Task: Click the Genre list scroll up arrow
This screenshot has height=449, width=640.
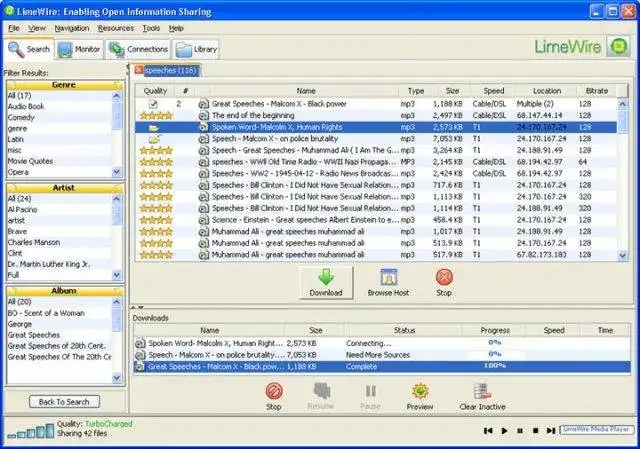Action: (116, 96)
